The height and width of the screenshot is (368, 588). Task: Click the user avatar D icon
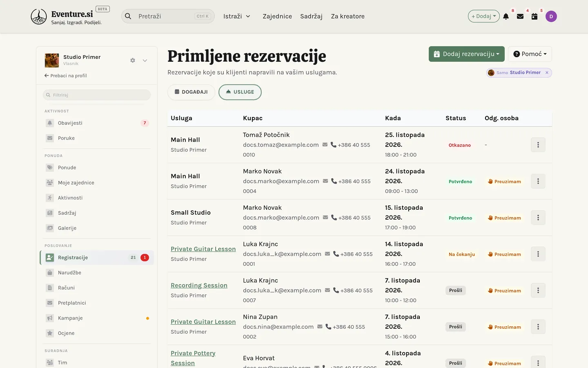point(551,16)
